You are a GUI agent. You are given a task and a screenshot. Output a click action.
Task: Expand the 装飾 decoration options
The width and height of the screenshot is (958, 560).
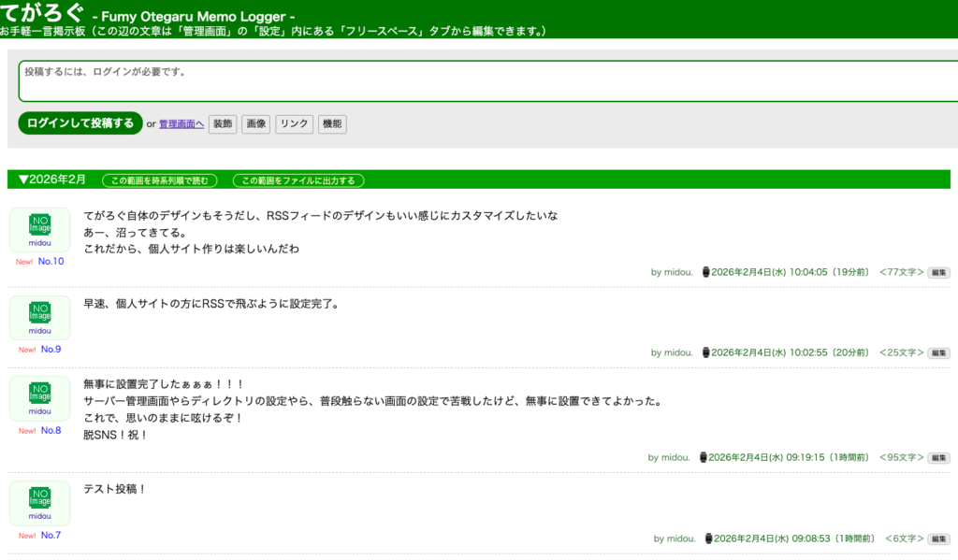(x=223, y=124)
